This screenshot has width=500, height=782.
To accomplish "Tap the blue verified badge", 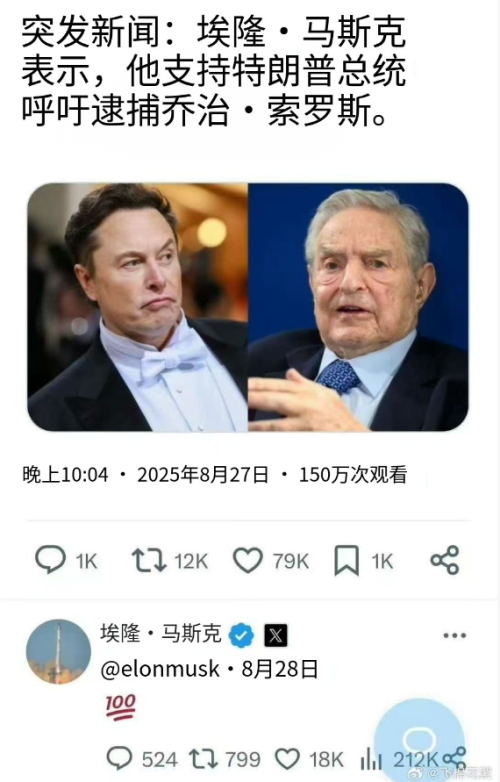I will tap(241, 635).
